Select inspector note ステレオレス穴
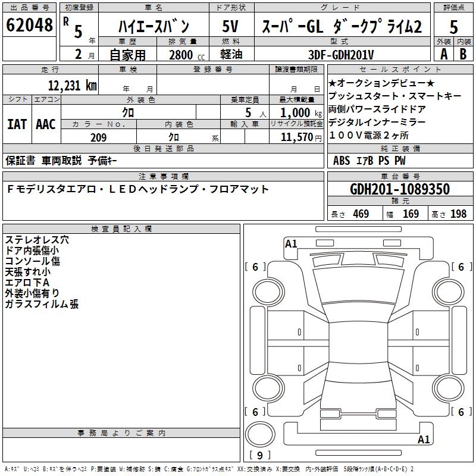The height and width of the screenshot is (476, 476). pyautogui.click(x=37, y=240)
